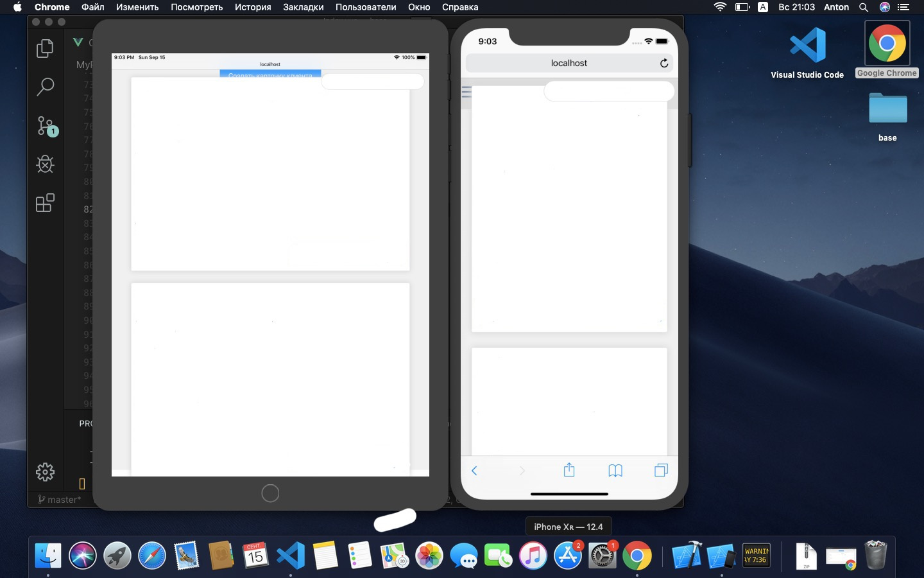924x578 pixels.
Task: Tap the localhost address bar on iPhone
Action: [569, 63]
